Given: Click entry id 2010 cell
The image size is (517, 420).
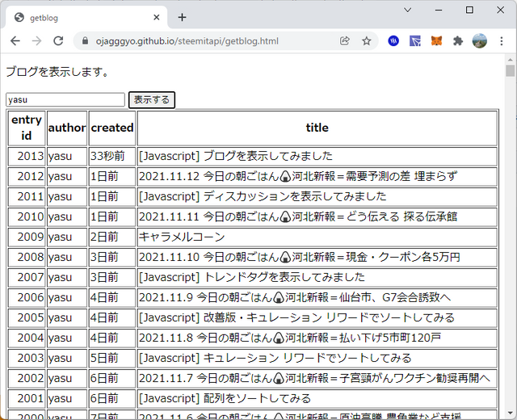Looking at the screenshot, I should [x=27, y=216].
